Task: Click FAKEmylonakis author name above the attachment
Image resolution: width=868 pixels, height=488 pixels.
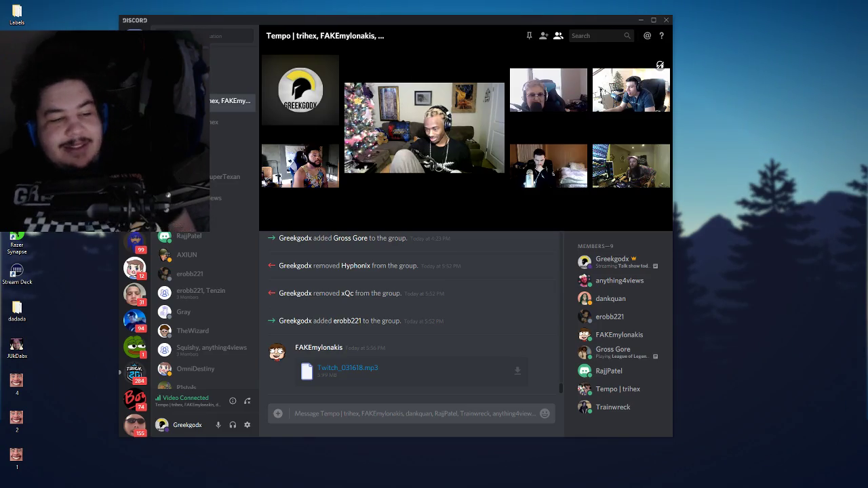Action: 319,348
